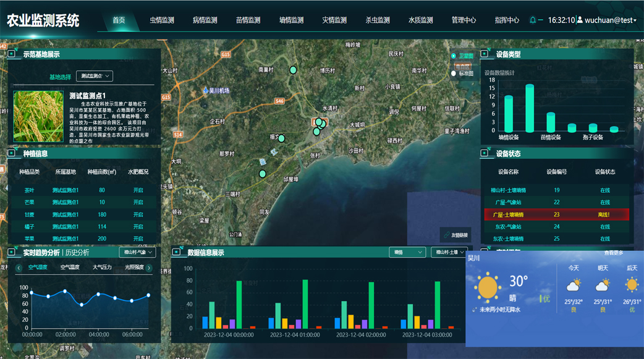Open the 墒情 data type dropdown
Image resolution: width=644 pixels, height=359 pixels.
407,252
